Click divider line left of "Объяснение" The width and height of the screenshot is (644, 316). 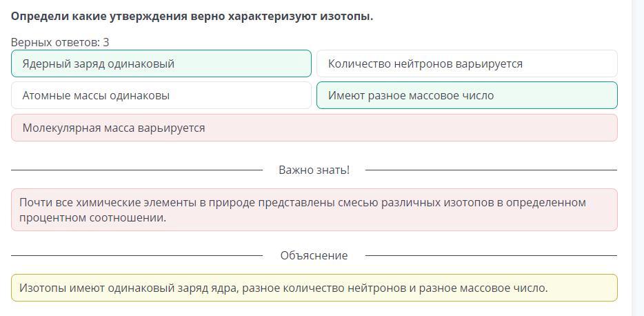point(137,255)
